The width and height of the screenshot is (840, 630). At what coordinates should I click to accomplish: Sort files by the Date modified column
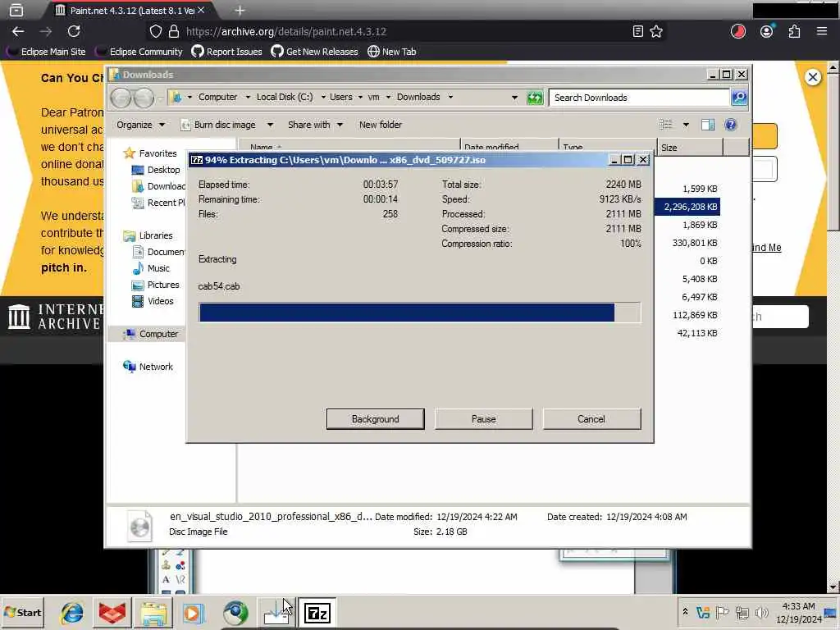[509, 148]
